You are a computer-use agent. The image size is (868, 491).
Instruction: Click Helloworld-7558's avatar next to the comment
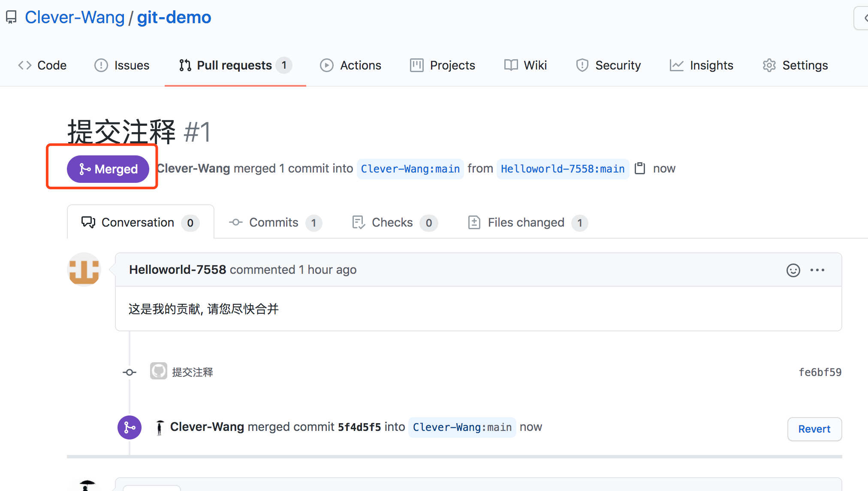(x=84, y=270)
